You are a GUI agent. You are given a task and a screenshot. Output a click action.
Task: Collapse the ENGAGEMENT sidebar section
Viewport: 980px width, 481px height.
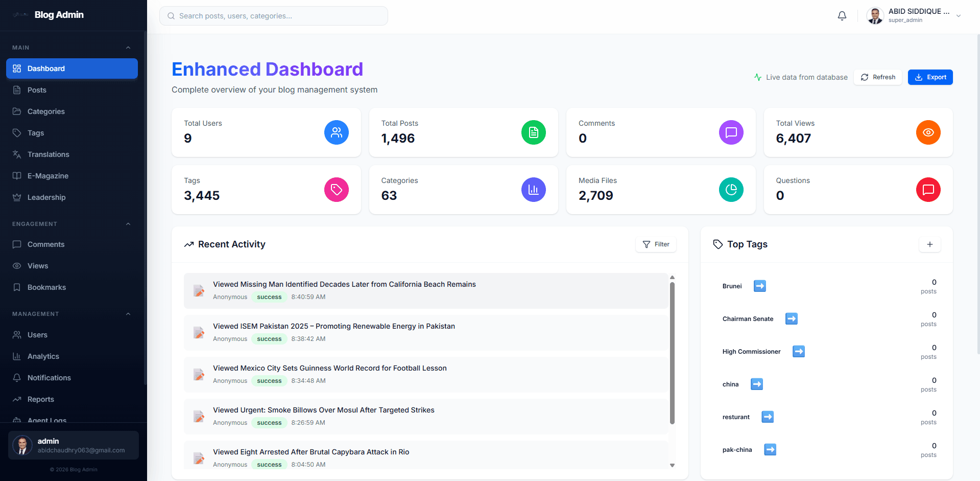[128, 224]
